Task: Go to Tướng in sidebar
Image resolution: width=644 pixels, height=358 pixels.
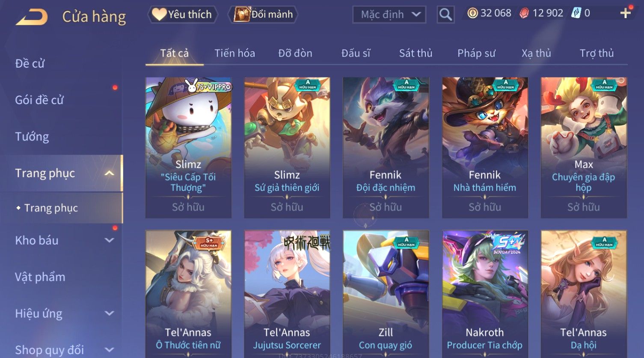Action: click(32, 137)
